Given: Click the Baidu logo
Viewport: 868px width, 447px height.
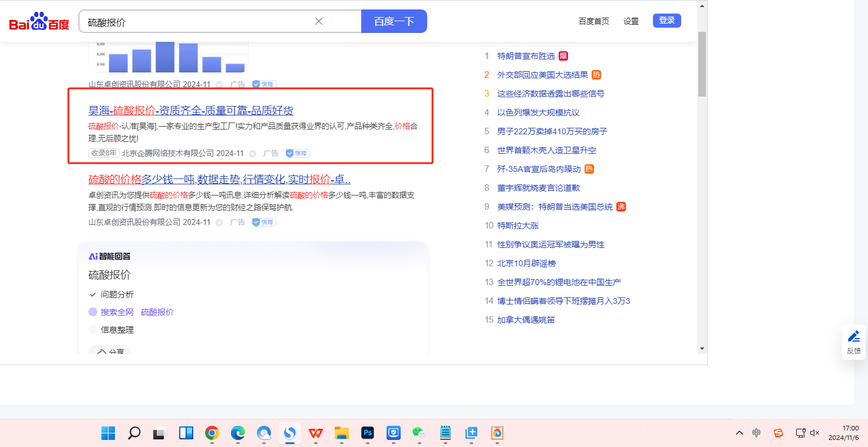Looking at the screenshot, I should tap(39, 22).
